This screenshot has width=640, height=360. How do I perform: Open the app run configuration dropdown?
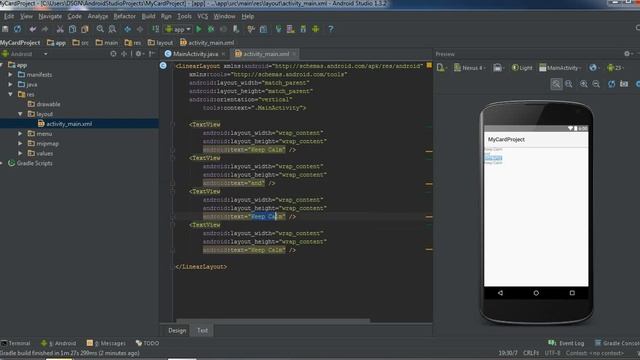pyautogui.click(x=178, y=29)
